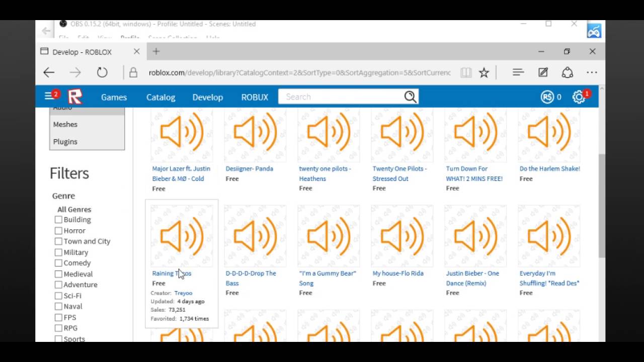This screenshot has height=362, width=644.
Task: Click the browser back arrow
Action: [49, 72]
